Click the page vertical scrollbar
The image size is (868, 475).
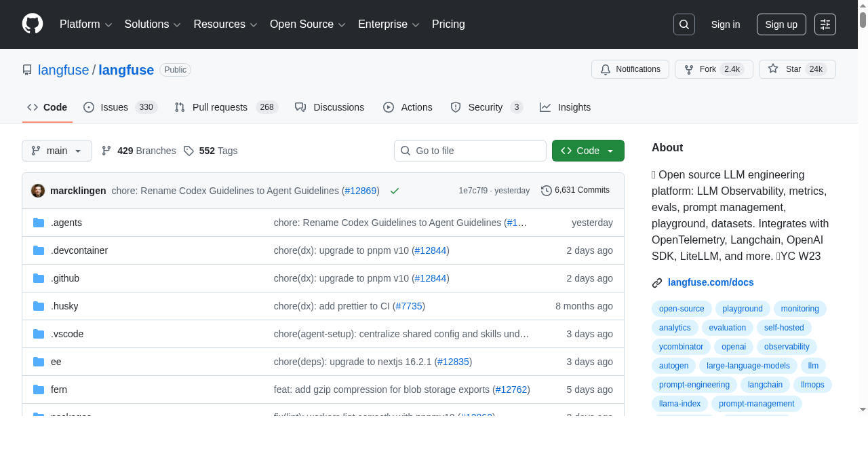(863, 204)
